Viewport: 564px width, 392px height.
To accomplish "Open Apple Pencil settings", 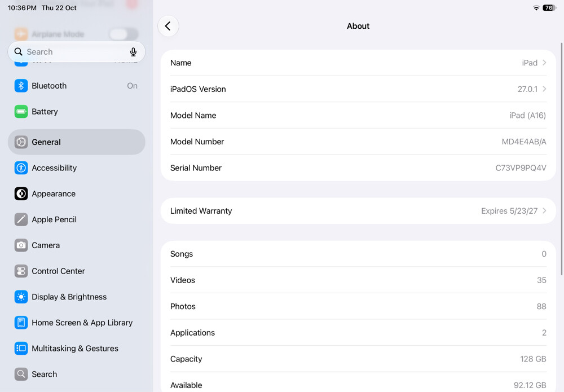I will (x=77, y=219).
